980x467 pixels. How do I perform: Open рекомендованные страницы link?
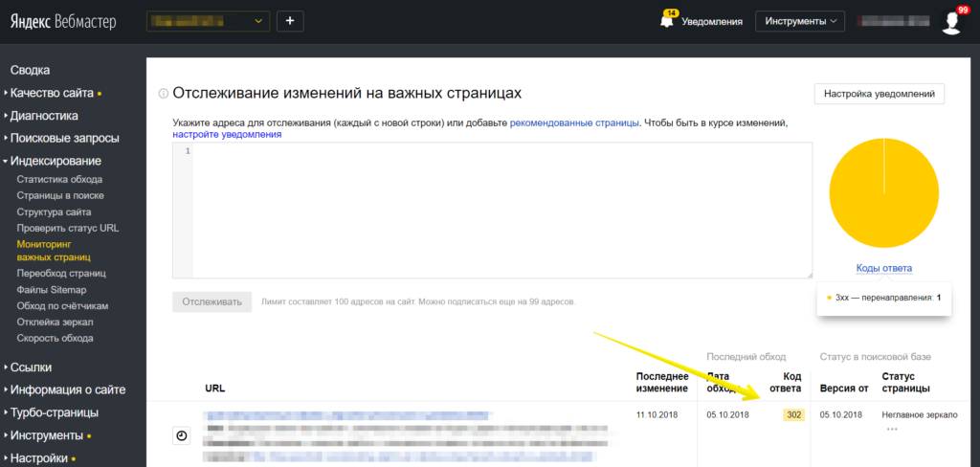tap(574, 123)
